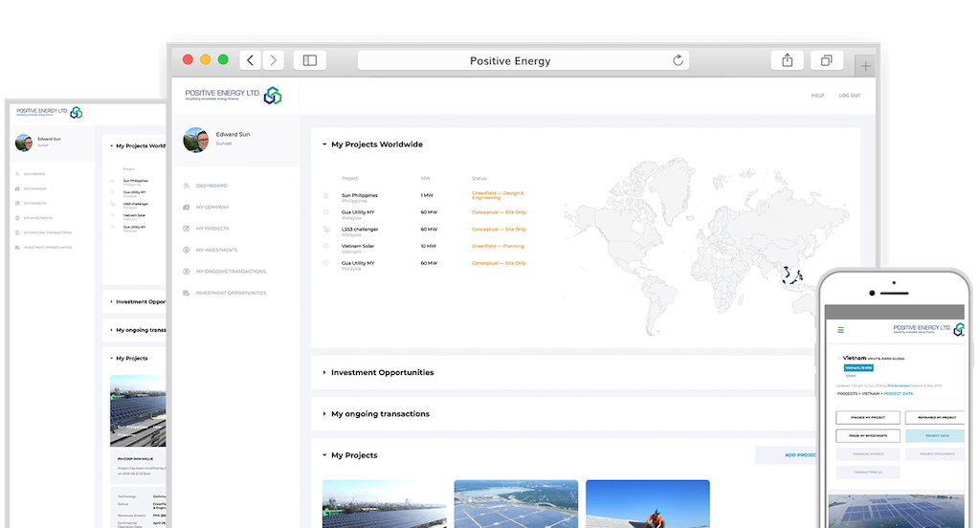Click Edward Sun's profile avatar in main window

coord(196,140)
